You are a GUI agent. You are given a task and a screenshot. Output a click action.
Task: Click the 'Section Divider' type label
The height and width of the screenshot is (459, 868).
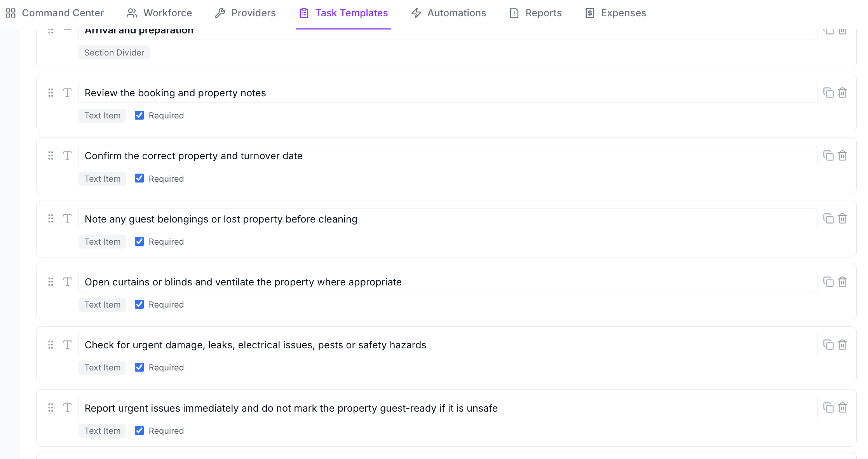(x=114, y=52)
